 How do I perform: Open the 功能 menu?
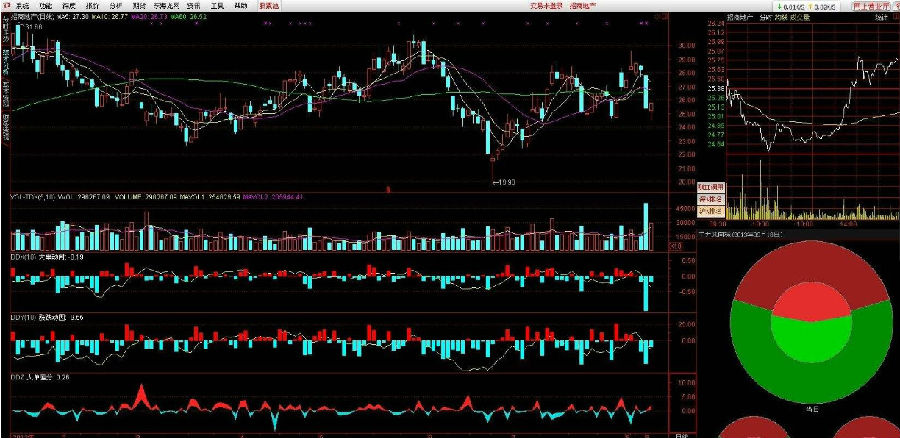(x=46, y=6)
